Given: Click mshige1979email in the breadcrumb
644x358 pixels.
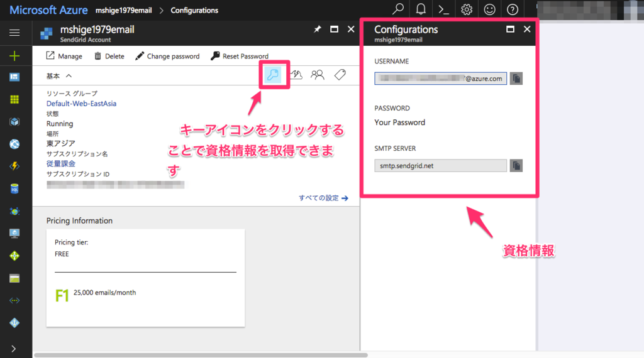Looking at the screenshot, I should pyautogui.click(x=124, y=10).
